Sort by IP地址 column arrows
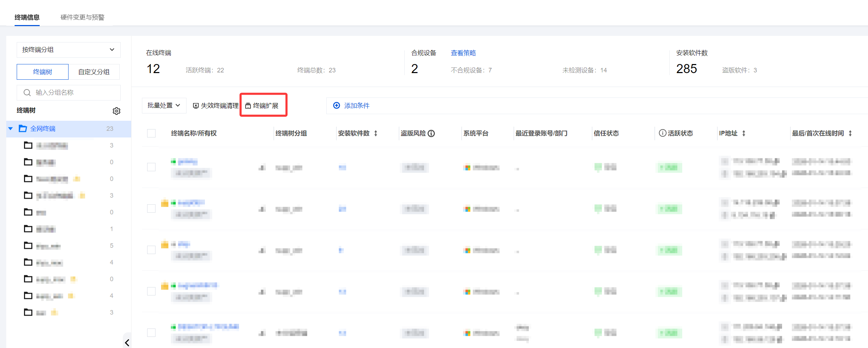868x348 pixels. 744,134
